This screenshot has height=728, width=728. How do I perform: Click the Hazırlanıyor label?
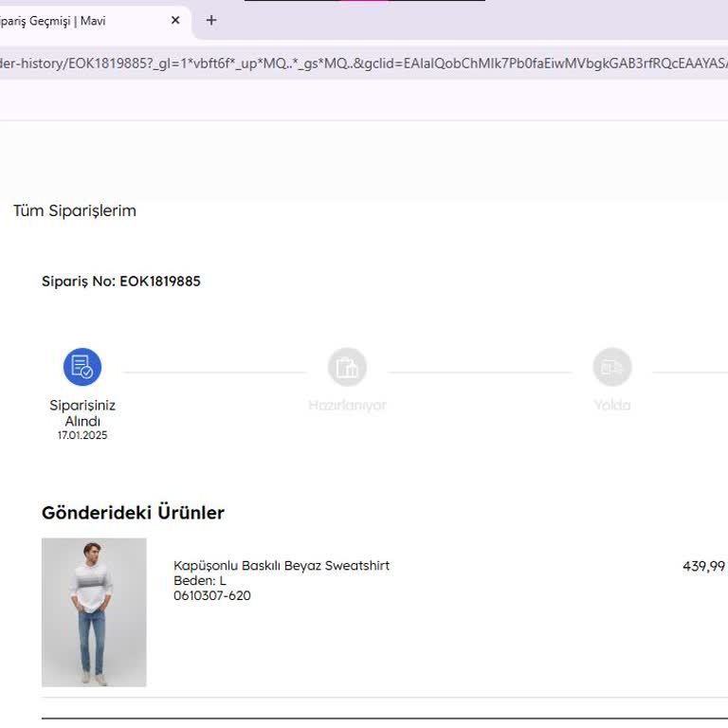point(347,406)
